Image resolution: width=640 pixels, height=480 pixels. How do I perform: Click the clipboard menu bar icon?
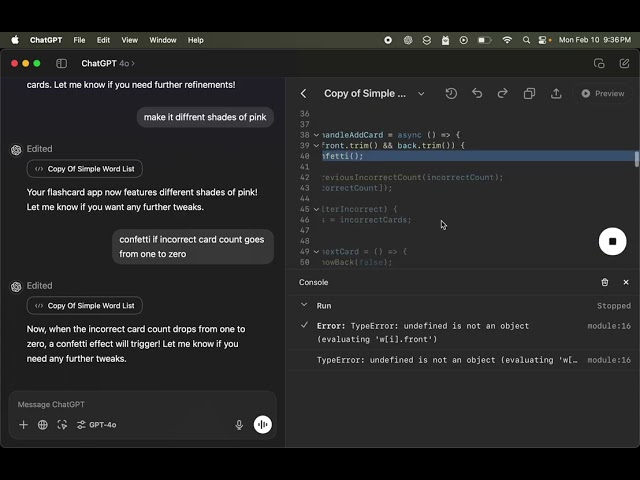click(x=445, y=40)
